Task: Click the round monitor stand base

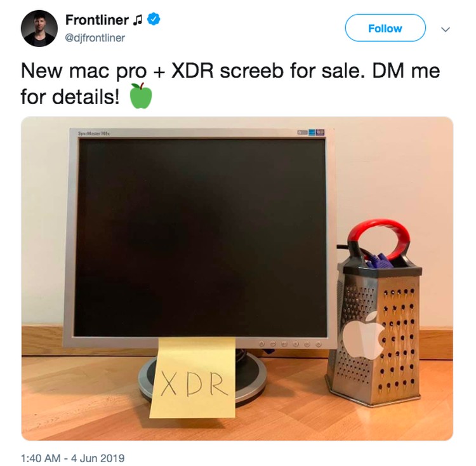Action: click(x=202, y=378)
